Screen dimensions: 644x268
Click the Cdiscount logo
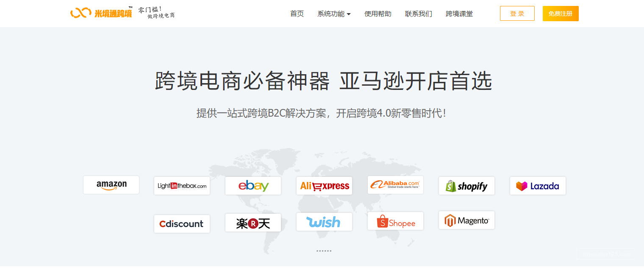[182, 224]
